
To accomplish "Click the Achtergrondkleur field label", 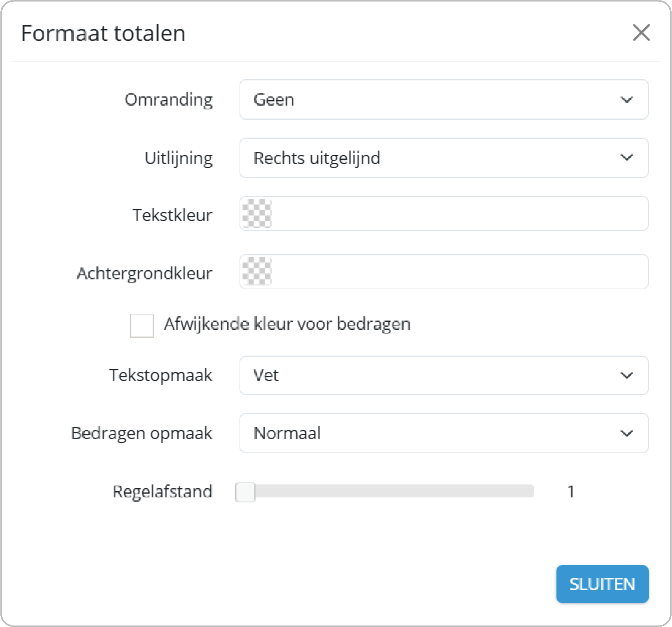I will 145,273.
